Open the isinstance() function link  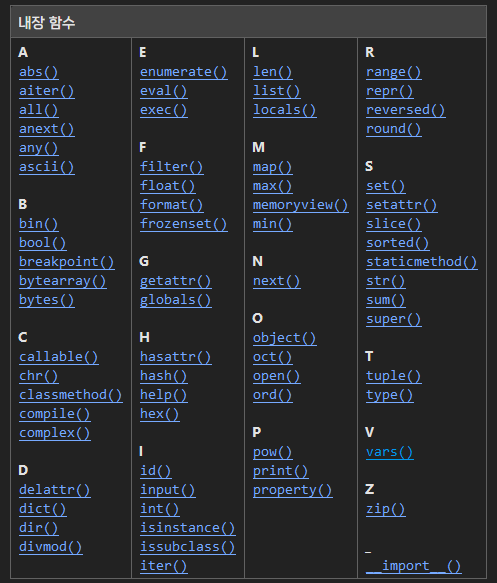(x=188, y=528)
